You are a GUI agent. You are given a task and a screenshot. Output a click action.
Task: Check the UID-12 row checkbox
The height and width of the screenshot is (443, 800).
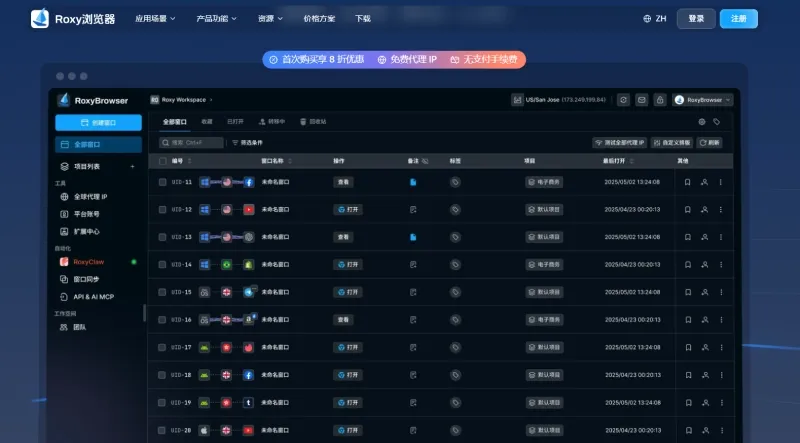162,209
